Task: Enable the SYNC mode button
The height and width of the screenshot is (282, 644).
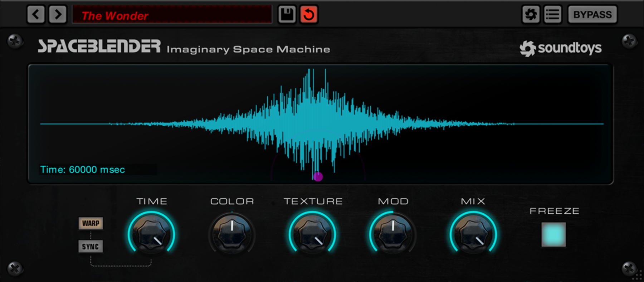Action: click(x=91, y=247)
